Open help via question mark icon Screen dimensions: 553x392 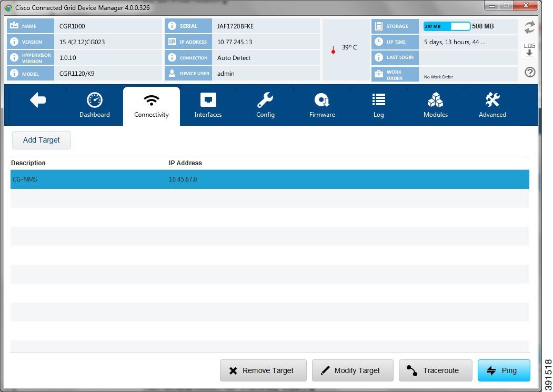pos(530,72)
